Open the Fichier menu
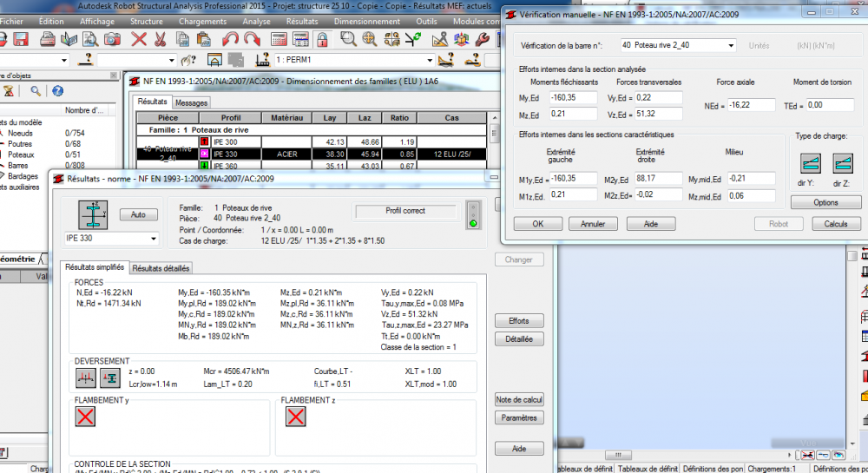Image resolution: width=868 pixels, height=473 pixels. coord(11,22)
